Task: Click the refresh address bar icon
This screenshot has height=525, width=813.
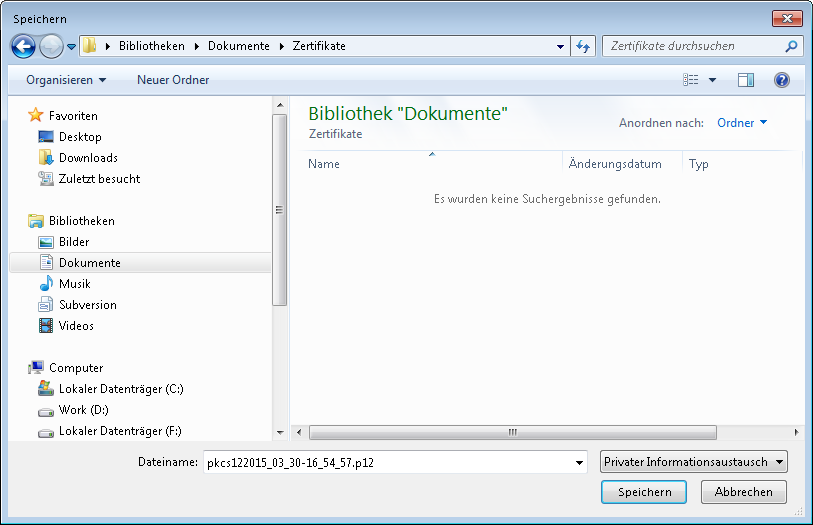Action: (x=584, y=46)
